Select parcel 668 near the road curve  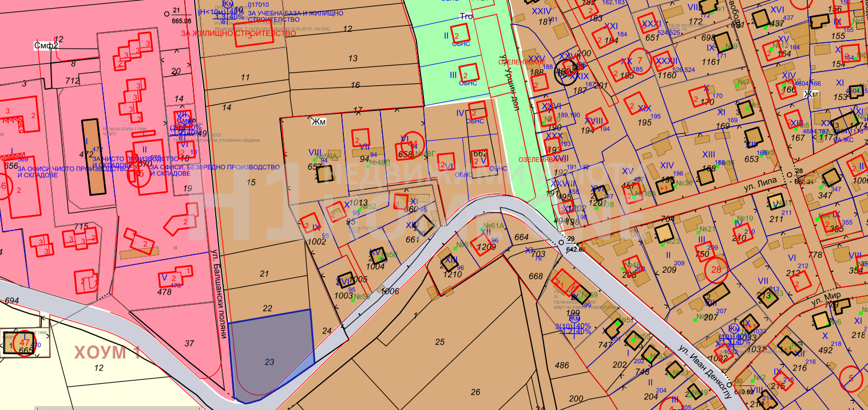click(536, 276)
